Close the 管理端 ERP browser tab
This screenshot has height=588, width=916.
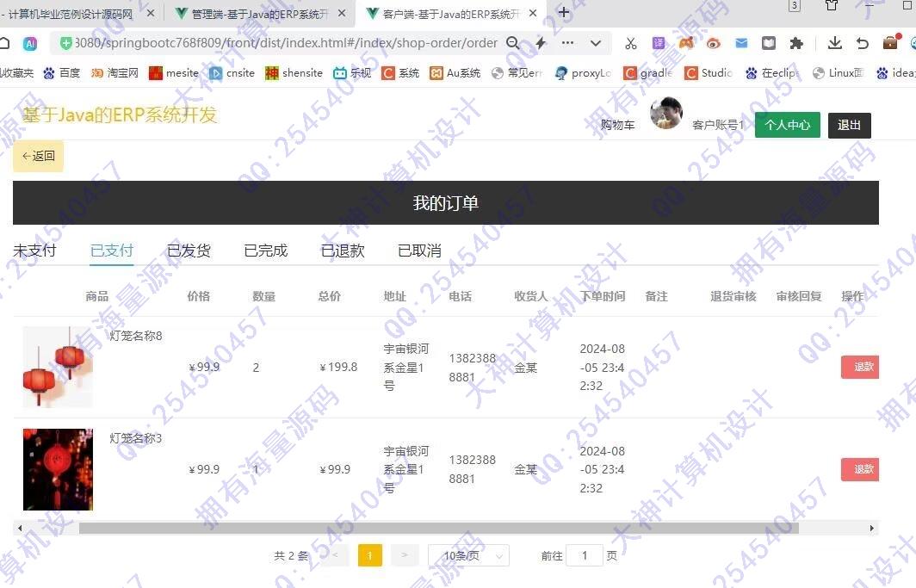[342, 13]
